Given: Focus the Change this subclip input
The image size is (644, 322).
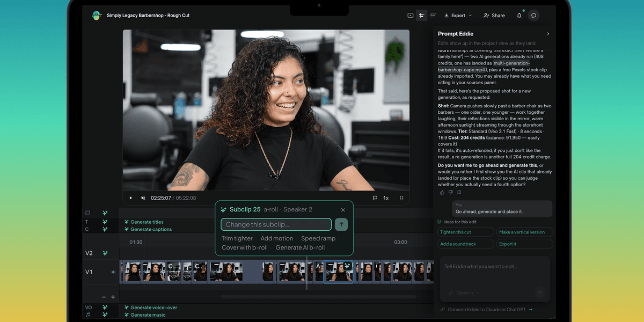Looking at the screenshot, I should (276, 224).
